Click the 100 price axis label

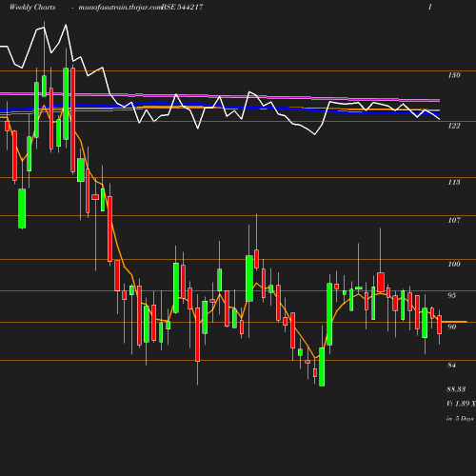point(454,264)
